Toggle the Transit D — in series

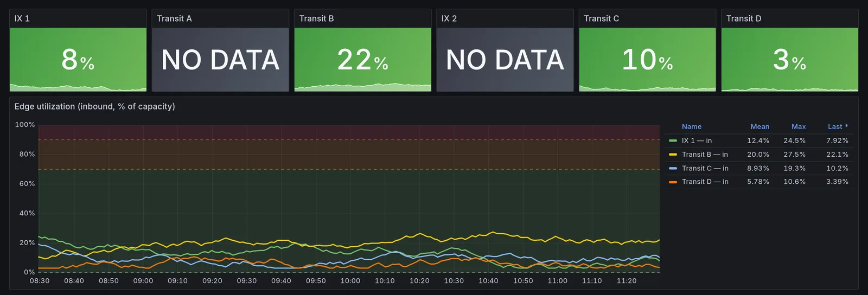705,182
